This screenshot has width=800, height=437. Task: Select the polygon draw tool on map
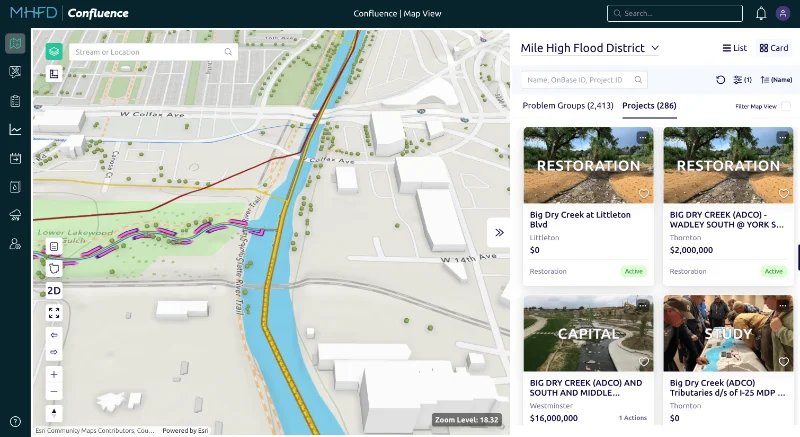54,268
